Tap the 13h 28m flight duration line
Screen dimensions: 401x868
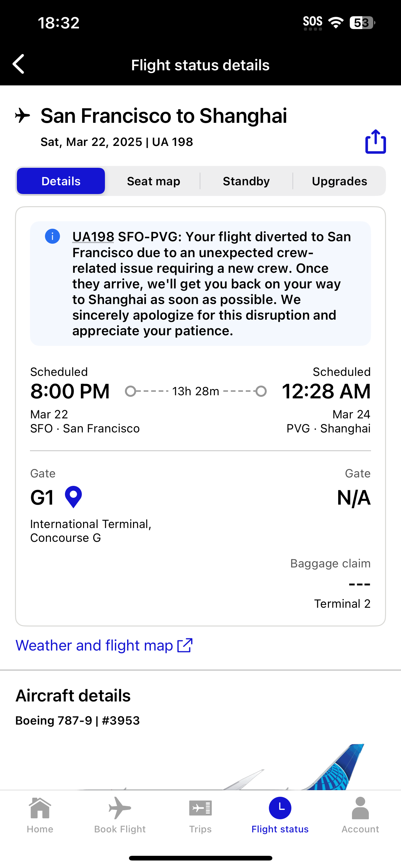[x=196, y=391]
